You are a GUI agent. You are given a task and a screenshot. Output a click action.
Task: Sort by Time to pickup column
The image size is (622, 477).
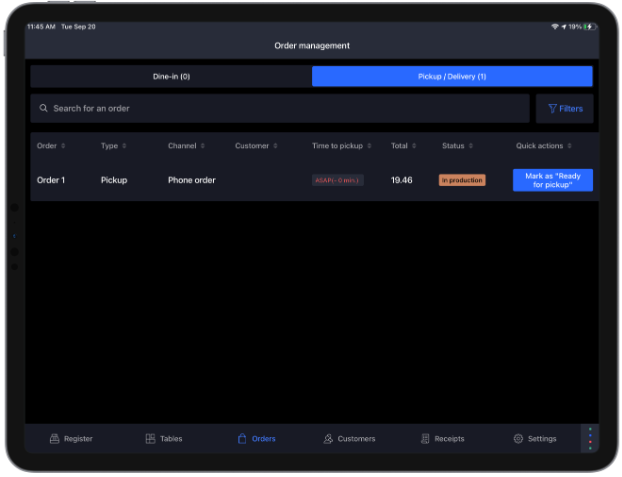[x=341, y=146]
